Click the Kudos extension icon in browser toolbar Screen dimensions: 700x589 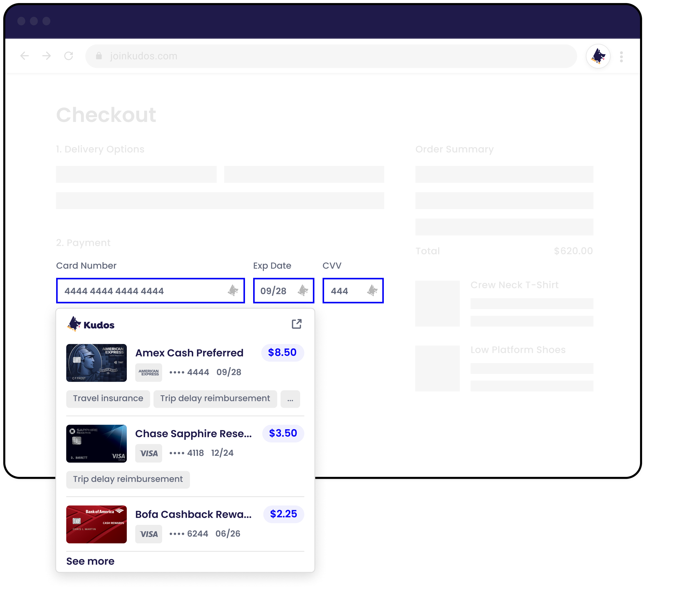[x=598, y=56]
